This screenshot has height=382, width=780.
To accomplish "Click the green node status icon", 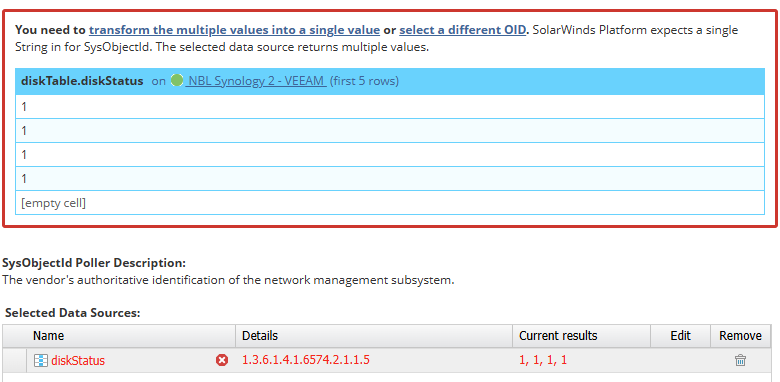I will point(177,80).
